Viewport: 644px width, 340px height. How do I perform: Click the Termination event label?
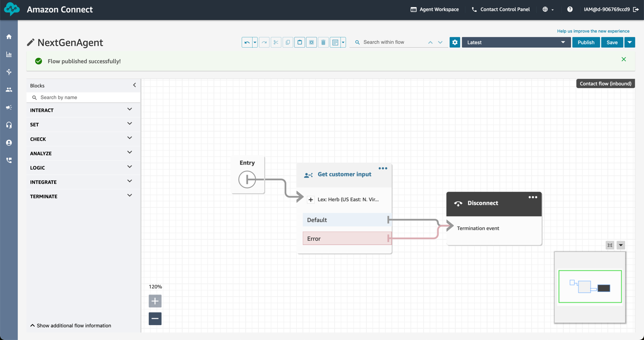point(478,229)
